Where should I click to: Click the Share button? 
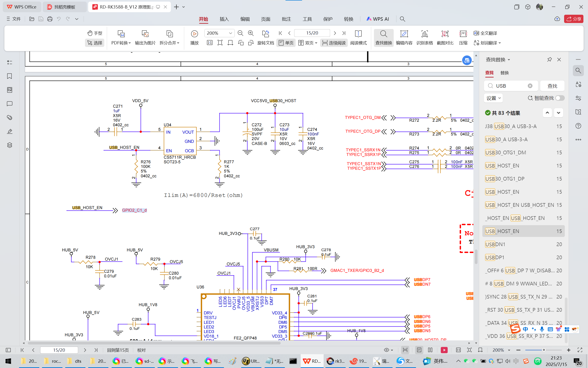point(574,19)
